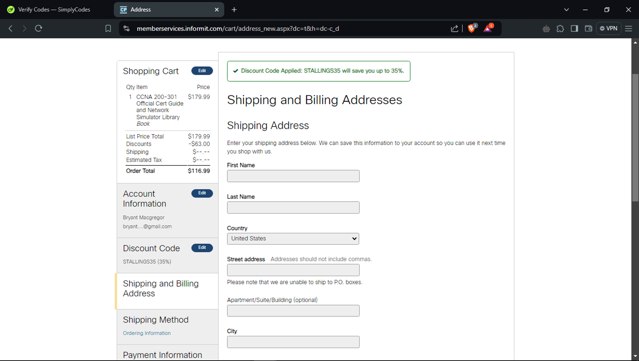This screenshot has height=361, width=639.
Task: Click the Ordering Information link
Action: 147,333
